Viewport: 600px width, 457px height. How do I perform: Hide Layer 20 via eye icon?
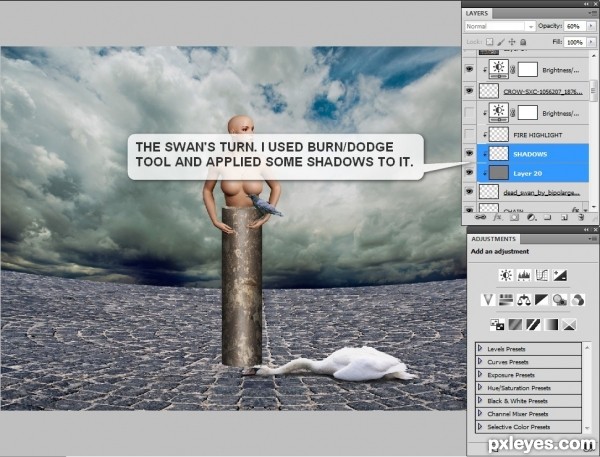(470, 173)
